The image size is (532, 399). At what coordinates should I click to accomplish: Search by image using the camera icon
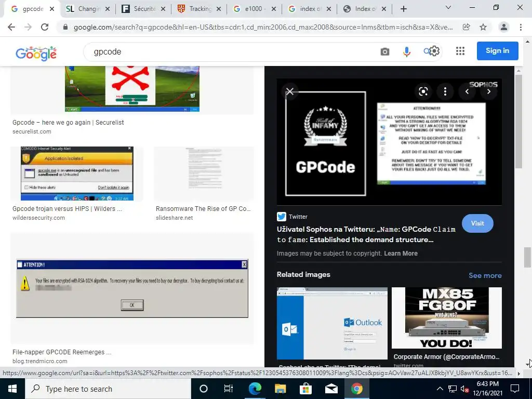(385, 51)
